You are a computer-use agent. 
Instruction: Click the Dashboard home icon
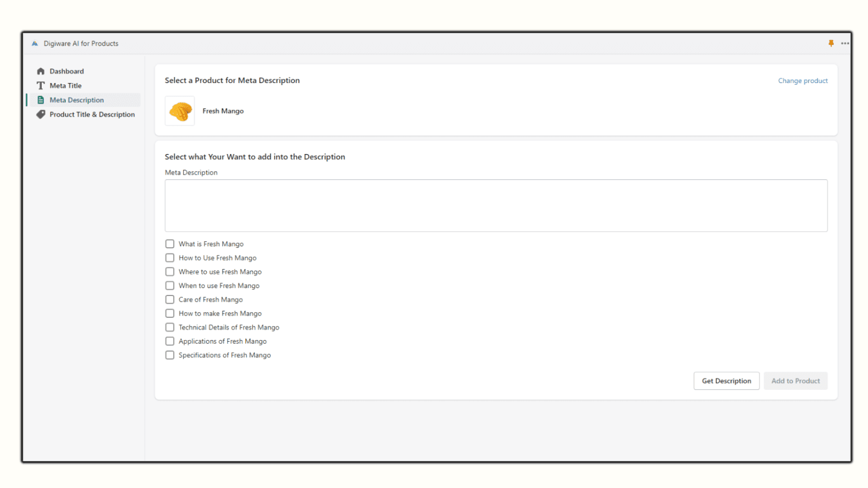41,72
